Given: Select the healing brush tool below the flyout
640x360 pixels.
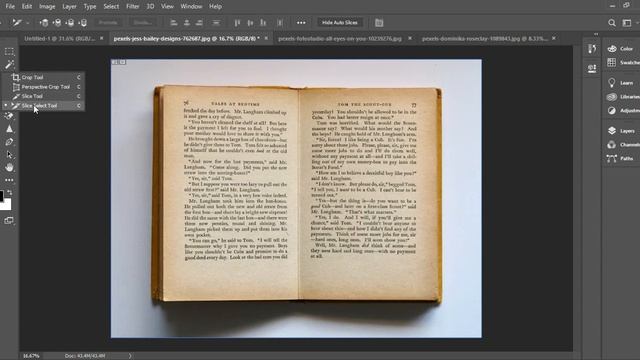Looking at the screenshot, I should click(x=9, y=116).
